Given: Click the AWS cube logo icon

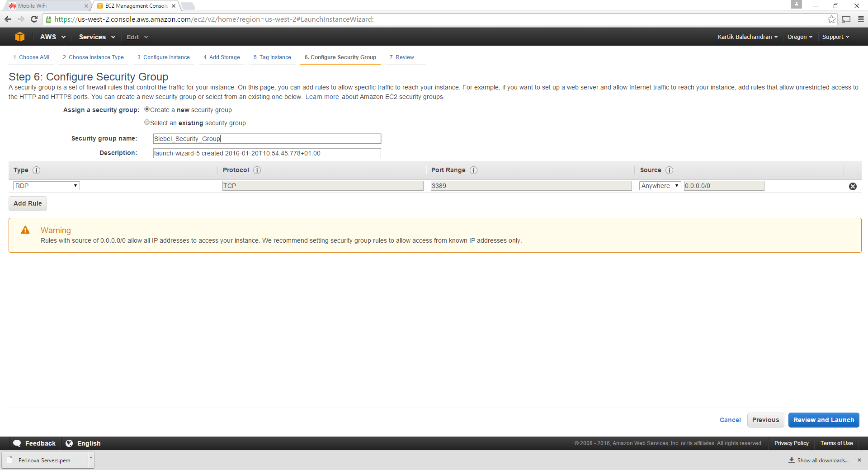Looking at the screenshot, I should point(20,37).
